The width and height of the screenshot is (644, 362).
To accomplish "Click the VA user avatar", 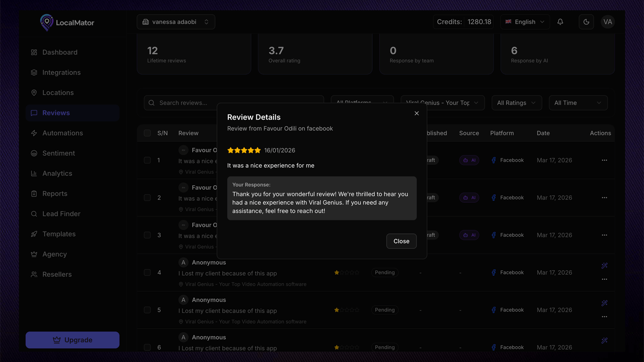I will [x=608, y=22].
